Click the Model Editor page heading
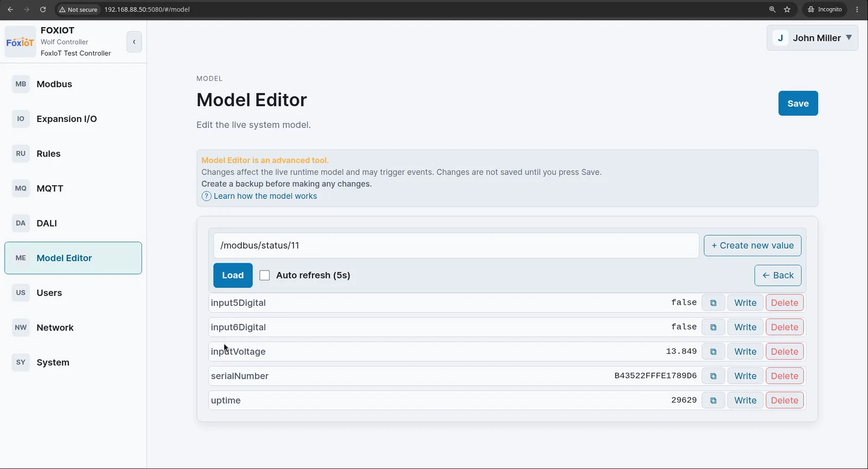The image size is (868, 469). point(252,100)
